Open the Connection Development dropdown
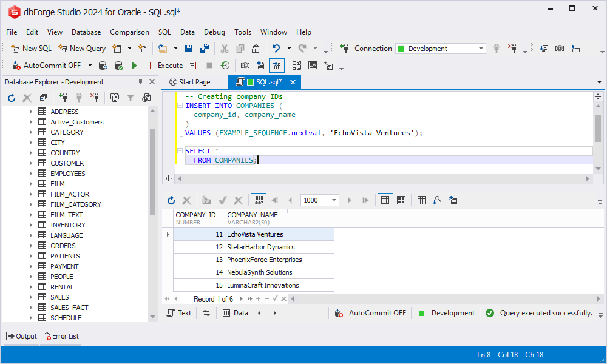 click(481, 49)
